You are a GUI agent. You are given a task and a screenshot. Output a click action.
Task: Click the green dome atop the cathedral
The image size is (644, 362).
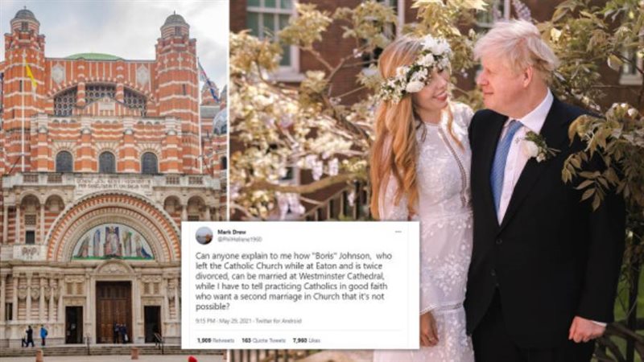93,56
